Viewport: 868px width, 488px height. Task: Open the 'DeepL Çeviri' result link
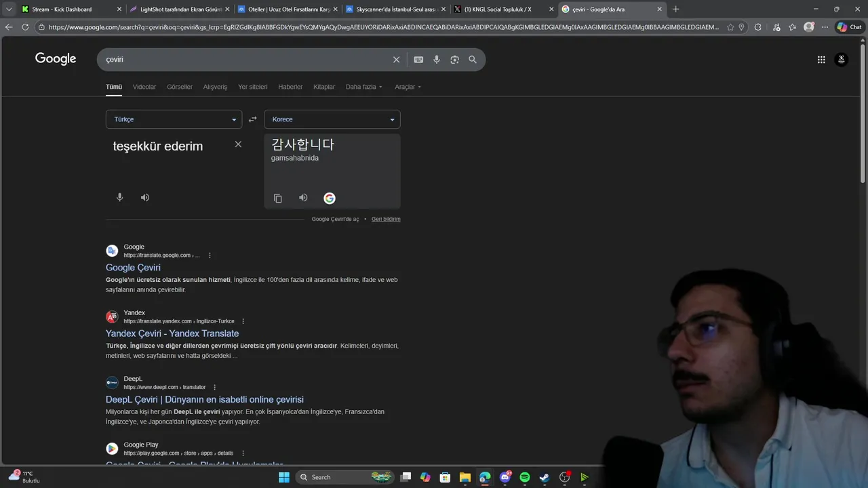tap(205, 399)
